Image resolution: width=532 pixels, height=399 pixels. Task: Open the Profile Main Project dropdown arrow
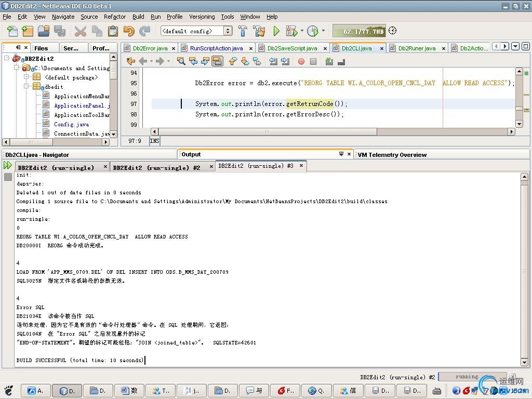pyautogui.click(x=323, y=31)
